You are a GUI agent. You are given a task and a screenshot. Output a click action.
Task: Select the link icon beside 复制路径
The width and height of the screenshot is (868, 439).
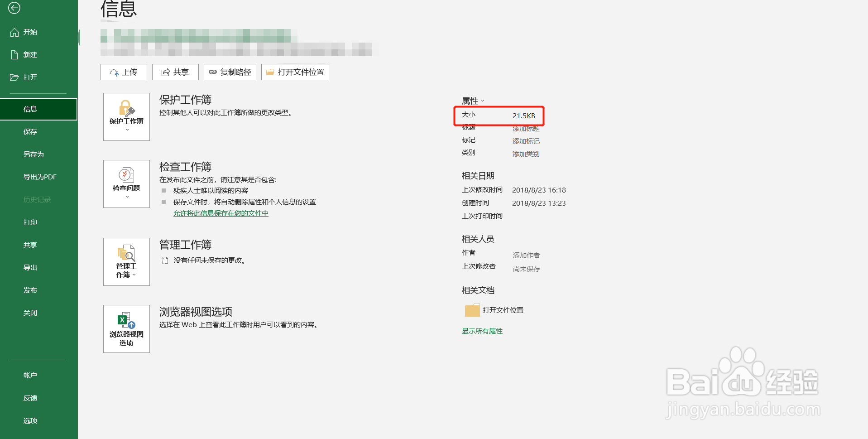click(212, 72)
